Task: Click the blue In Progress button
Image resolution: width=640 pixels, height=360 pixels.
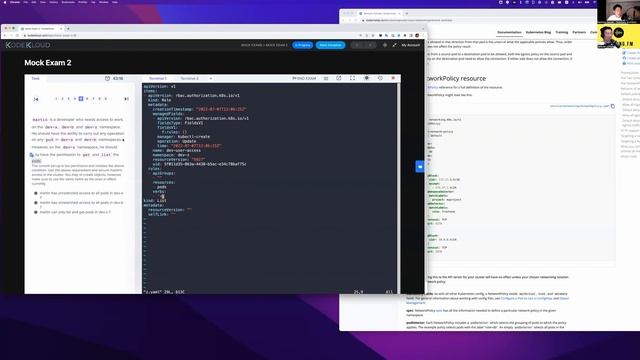Action: click(302, 45)
